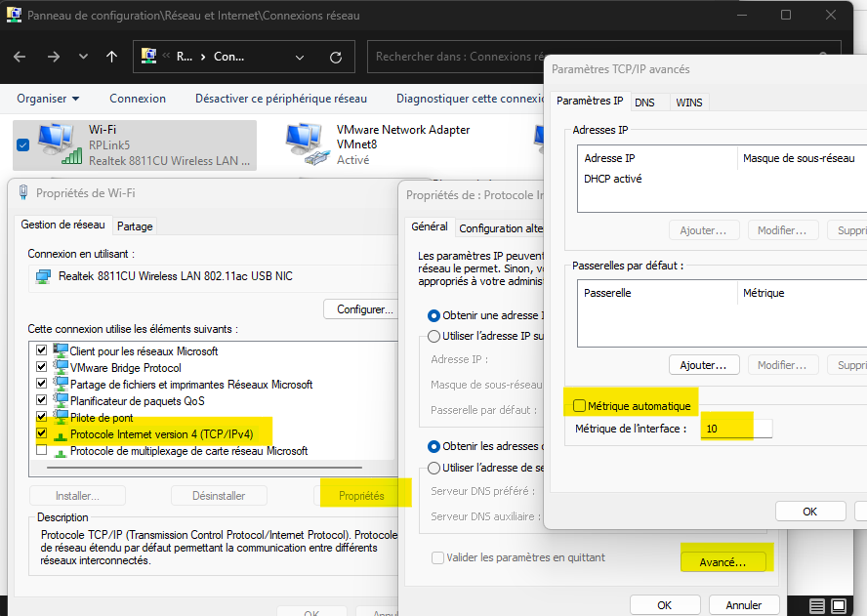Uncheck Client pour les réseaux Microsoft

41,350
